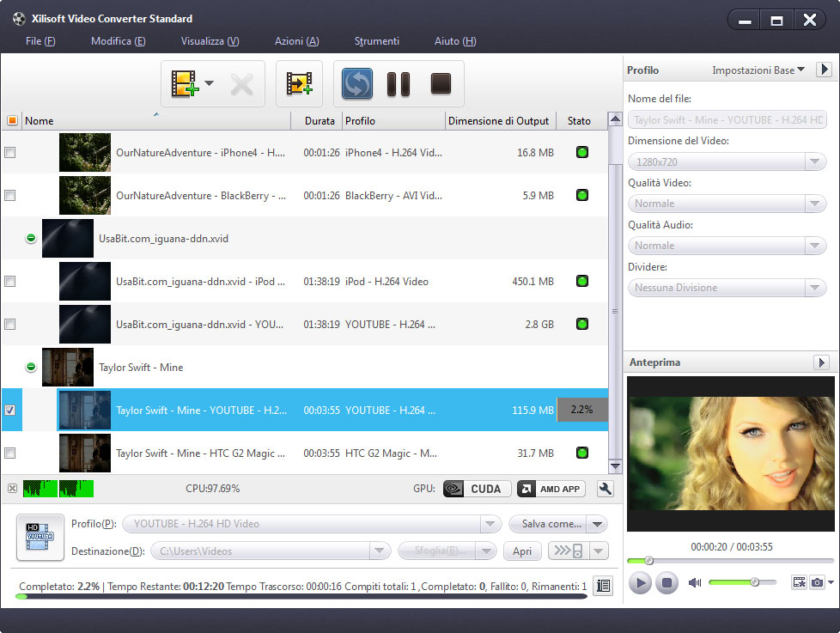
Task: Uncheck the Taylor Swift YOUTUBE row checkbox
Action: click(9, 411)
